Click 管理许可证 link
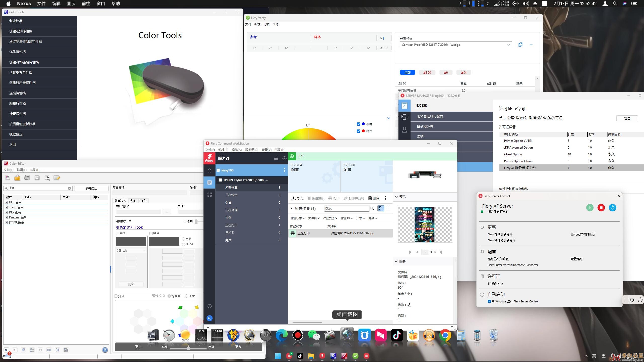 point(495,284)
